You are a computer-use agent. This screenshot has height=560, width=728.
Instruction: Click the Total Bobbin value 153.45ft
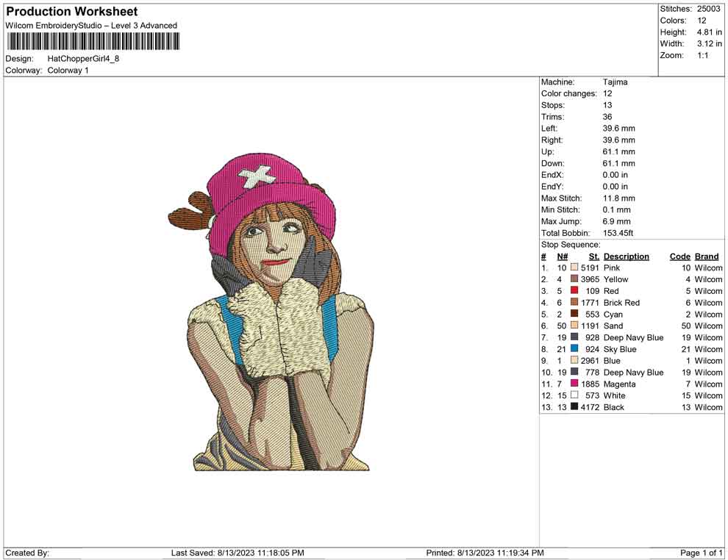point(618,233)
